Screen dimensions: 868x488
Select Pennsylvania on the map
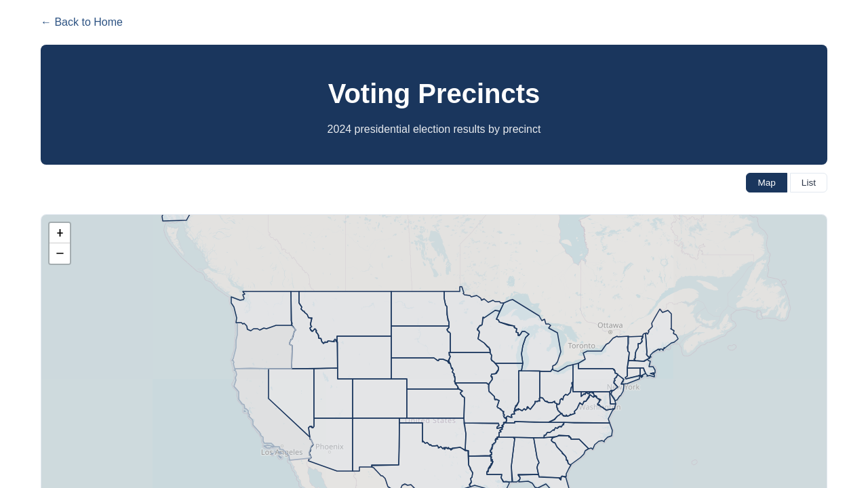tap(595, 380)
